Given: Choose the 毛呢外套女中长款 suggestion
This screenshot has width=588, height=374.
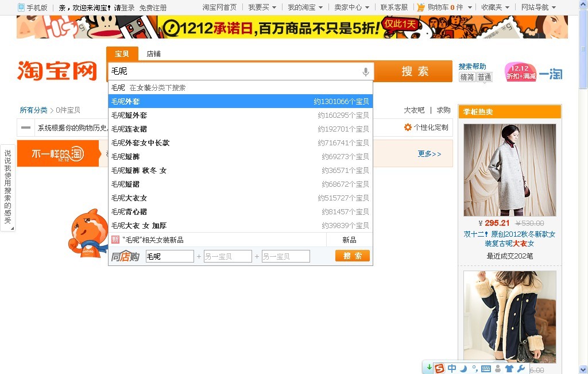Looking at the screenshot, I should pyautogui.click(x=241, y=143).
